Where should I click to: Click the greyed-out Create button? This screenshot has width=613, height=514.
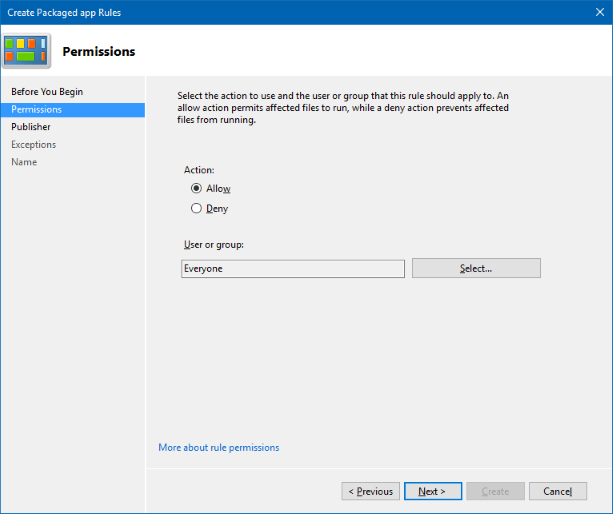495,491
